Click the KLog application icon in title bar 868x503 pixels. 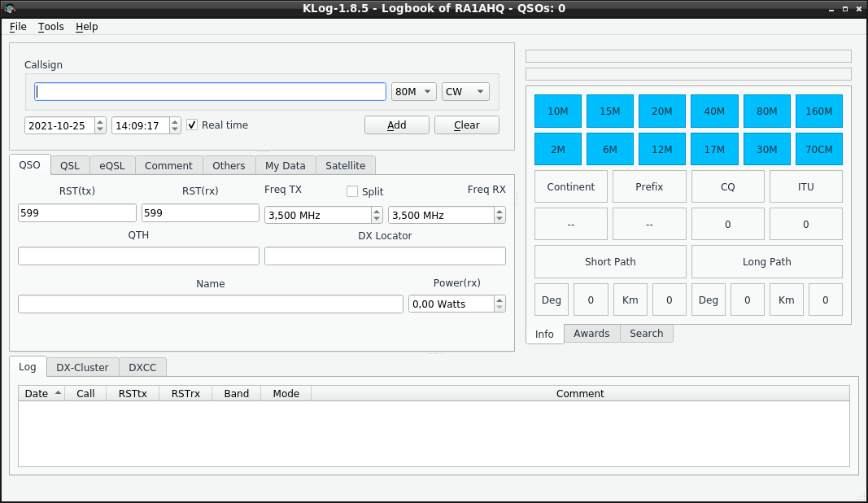pos(10,8)
